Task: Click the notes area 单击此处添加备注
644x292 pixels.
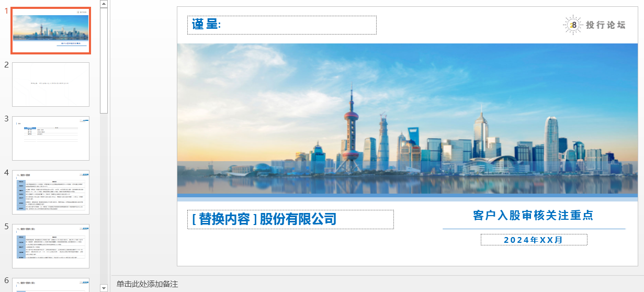Action: point(148,284)
